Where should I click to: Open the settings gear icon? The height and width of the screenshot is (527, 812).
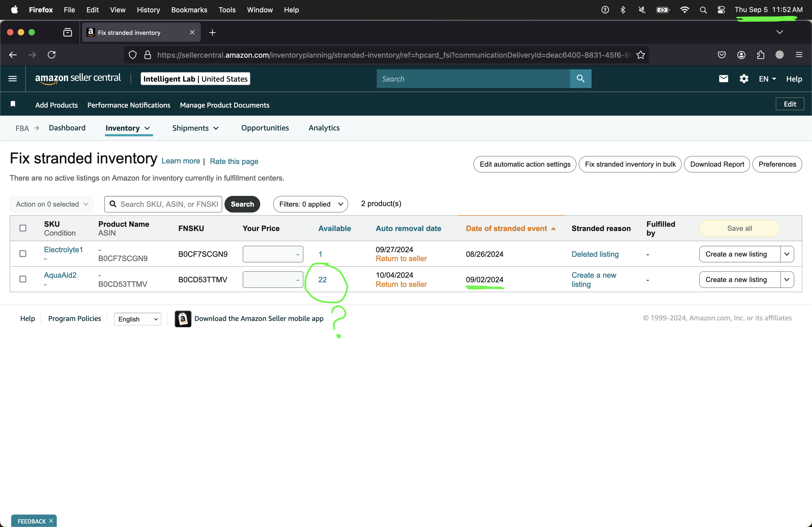pyautogui.click(x=744, y=79)
